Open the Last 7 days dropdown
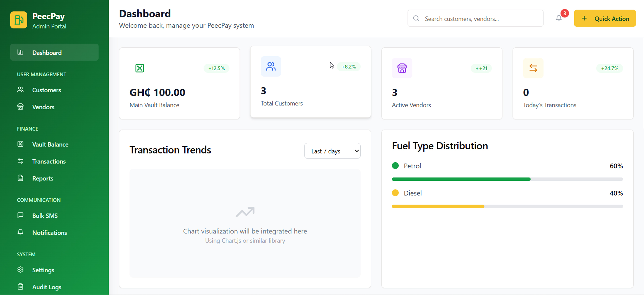The height and width of the screenshot is (295, 644). tap(332, 151)
